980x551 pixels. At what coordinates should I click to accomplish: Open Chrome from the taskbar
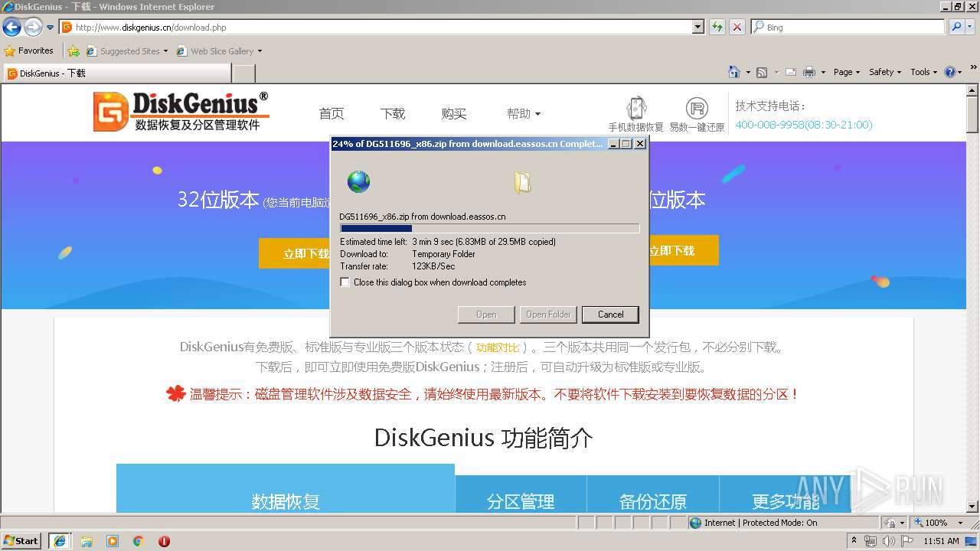click(x=139, y=540)
